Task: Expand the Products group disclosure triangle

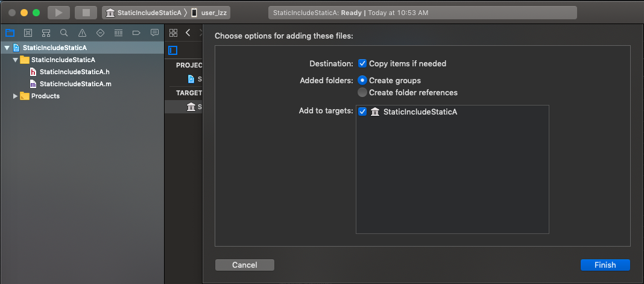Action: tap(16, 96)
